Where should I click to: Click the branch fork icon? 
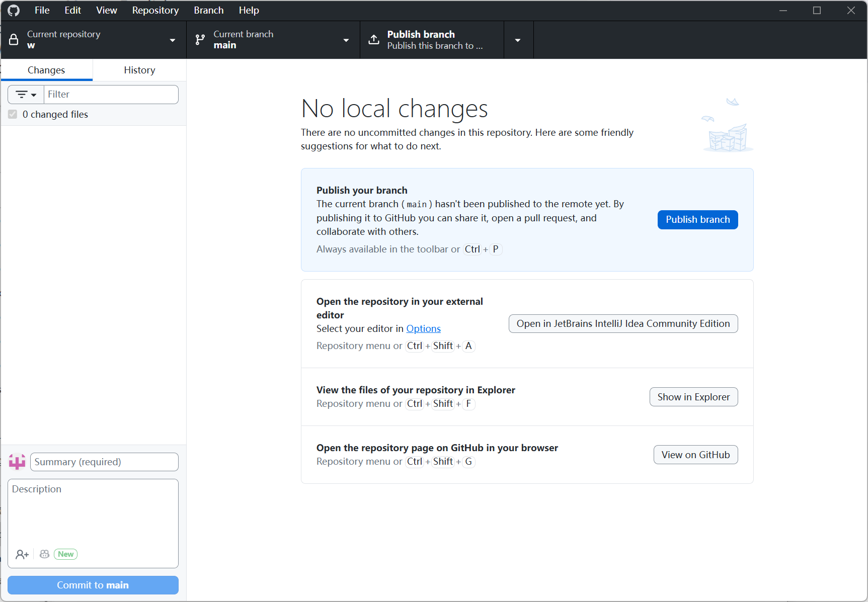click(200, 40)
